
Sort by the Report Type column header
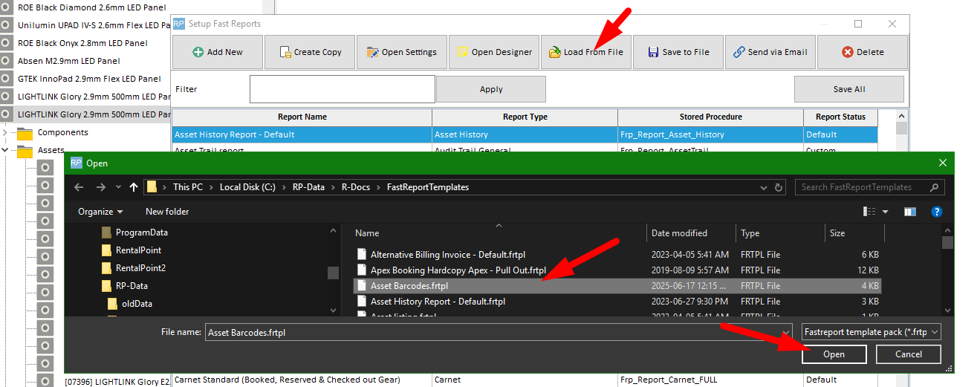525,117
